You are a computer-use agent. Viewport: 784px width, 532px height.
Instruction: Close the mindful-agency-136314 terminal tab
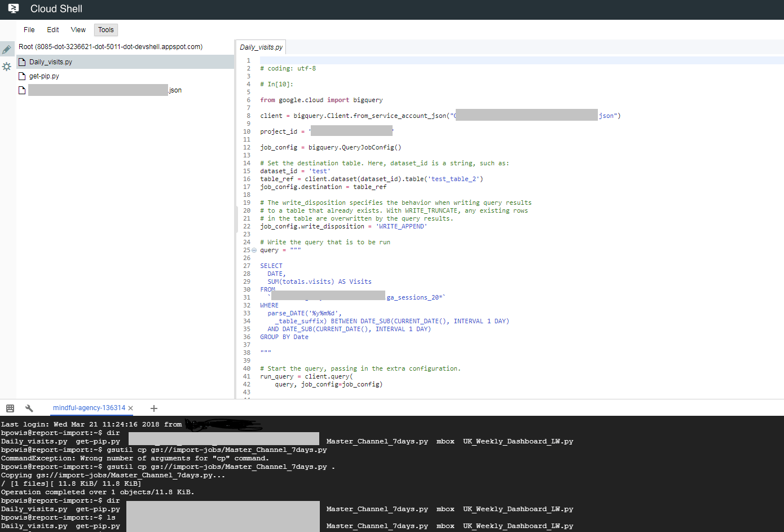point(131,408)
